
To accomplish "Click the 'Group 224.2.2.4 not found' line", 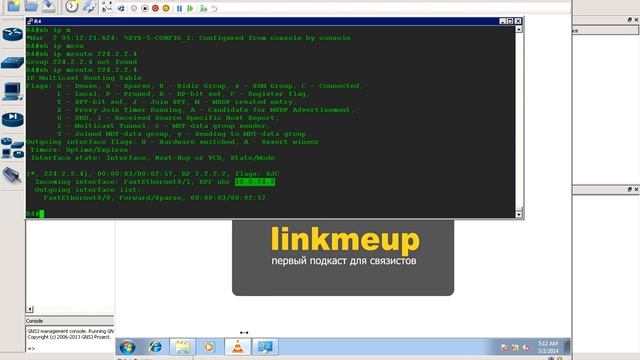I will pyautogui.click(x=82, y=62).
